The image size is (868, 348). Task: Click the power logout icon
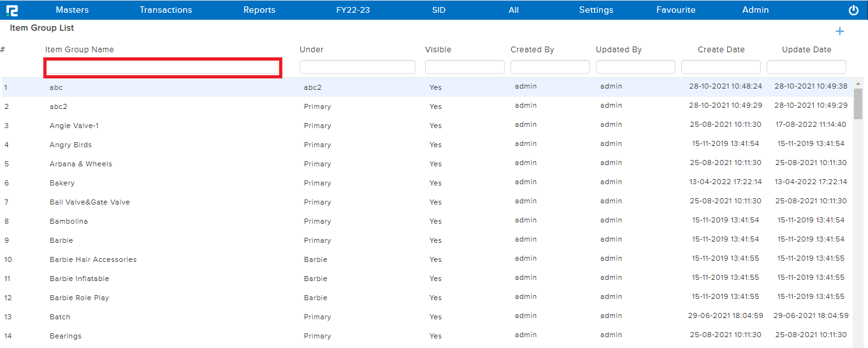pos(853,10)
